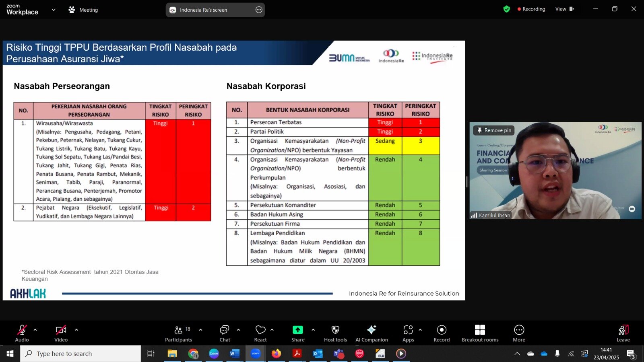The height and width of the screenshot is (362, 644).
Task: Open the Participants panel
Action: click(x=178, y=333)
